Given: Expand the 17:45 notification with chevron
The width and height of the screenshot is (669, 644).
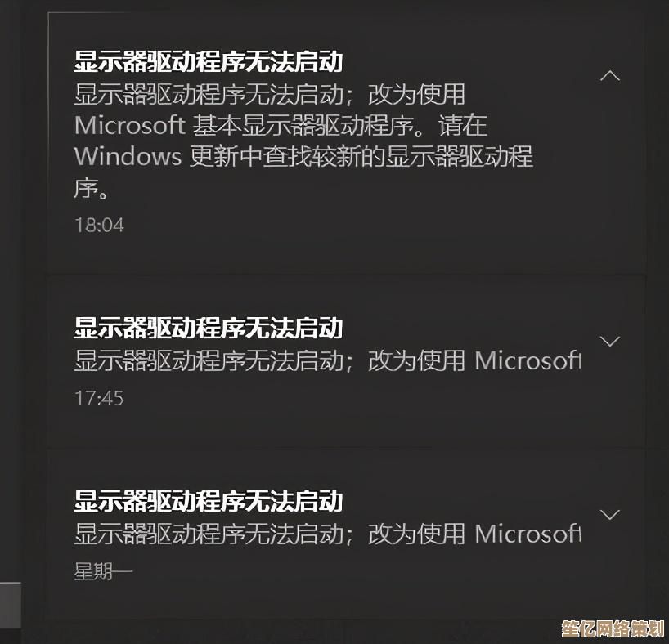Looking at the screenshot, I should 609,341.
